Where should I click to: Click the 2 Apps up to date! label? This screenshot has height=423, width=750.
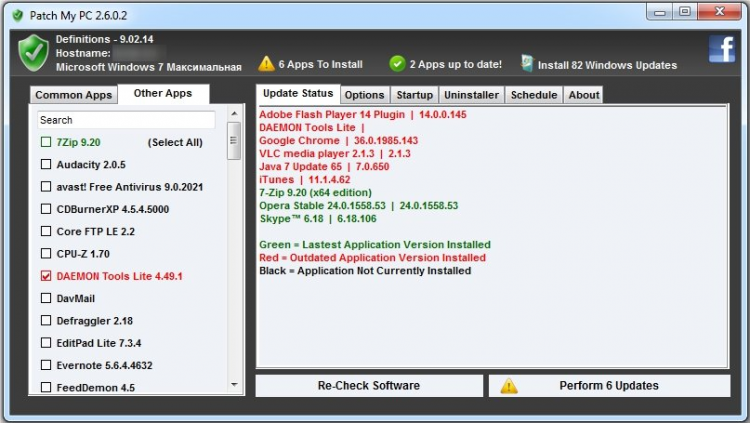tap(455, 64)
